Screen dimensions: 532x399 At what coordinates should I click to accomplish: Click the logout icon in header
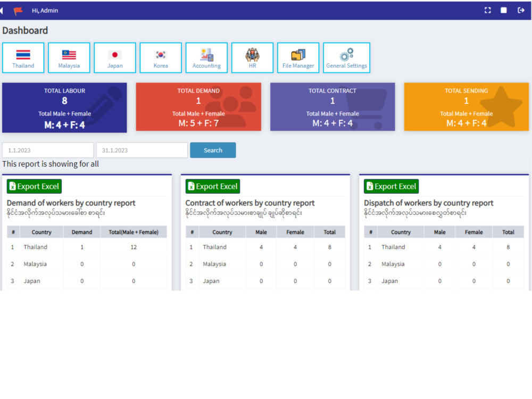(x=521, y=10)
